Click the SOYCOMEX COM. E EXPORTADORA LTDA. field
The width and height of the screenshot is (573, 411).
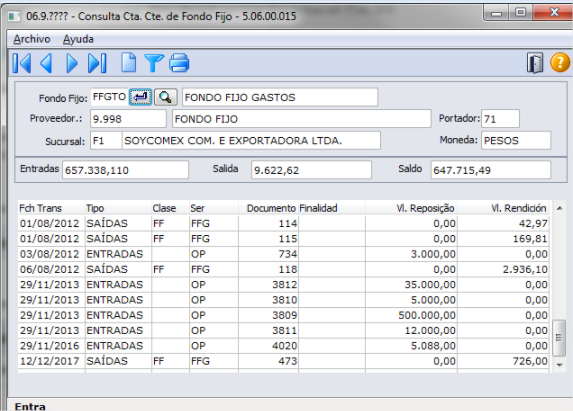pyautogui.click(x=251, y=141)
